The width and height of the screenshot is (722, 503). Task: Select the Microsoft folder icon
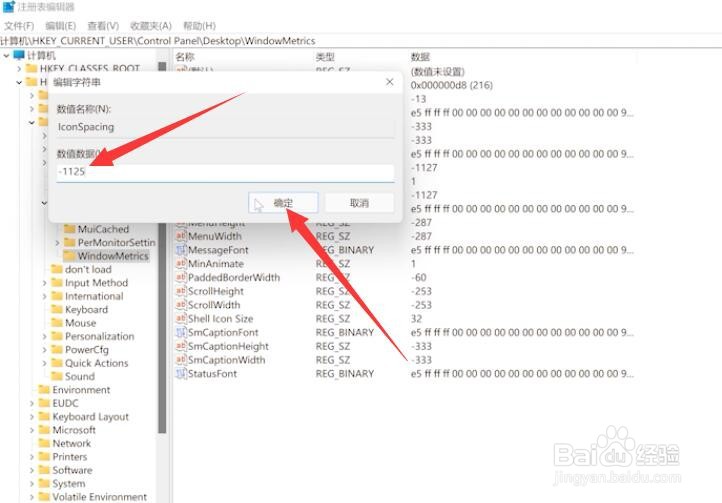[44, 430]
